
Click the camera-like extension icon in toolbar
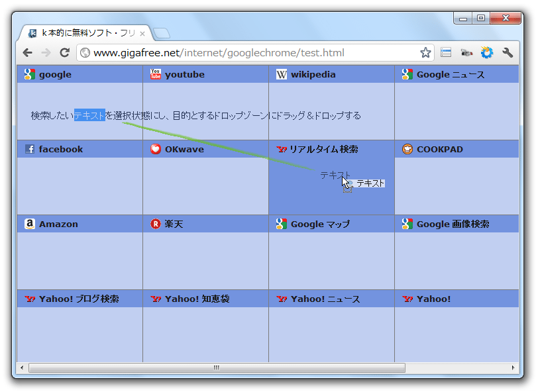tap(466, 53)
